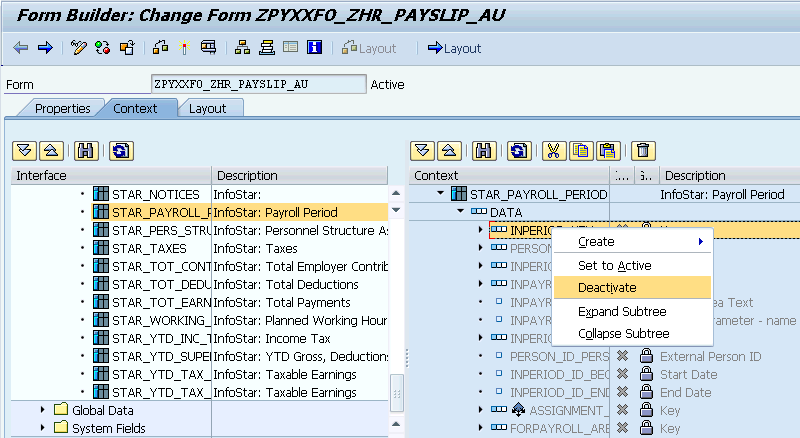
Task: Toggle the X status icon for End Date
Action: coord(622,392)
